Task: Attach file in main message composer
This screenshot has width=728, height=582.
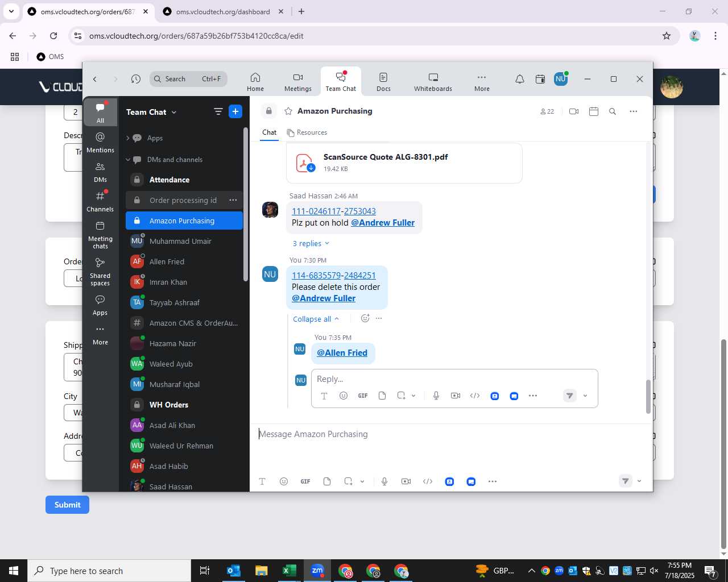Action: [327, 481]
